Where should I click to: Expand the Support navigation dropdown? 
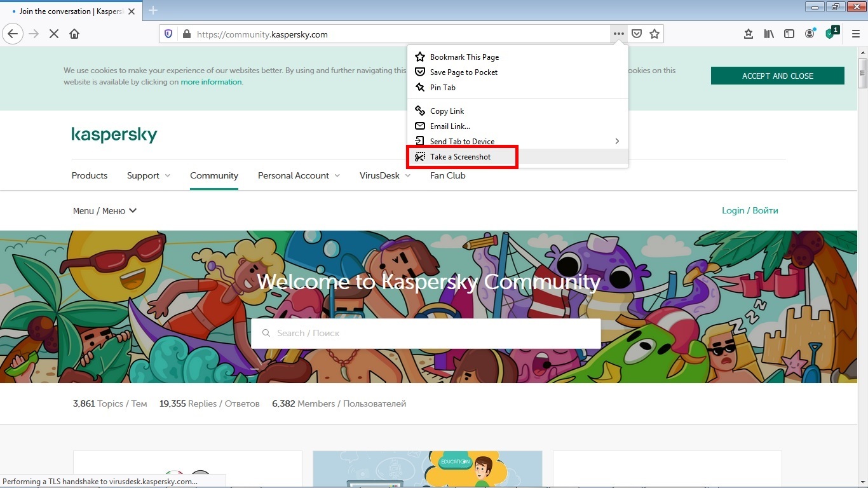[x=149, y=175]
